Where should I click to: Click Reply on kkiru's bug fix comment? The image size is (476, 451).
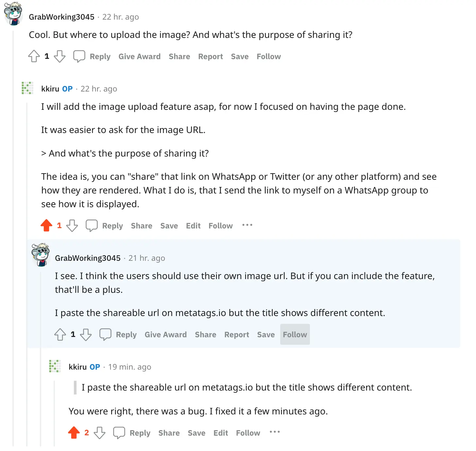(140, 433)
